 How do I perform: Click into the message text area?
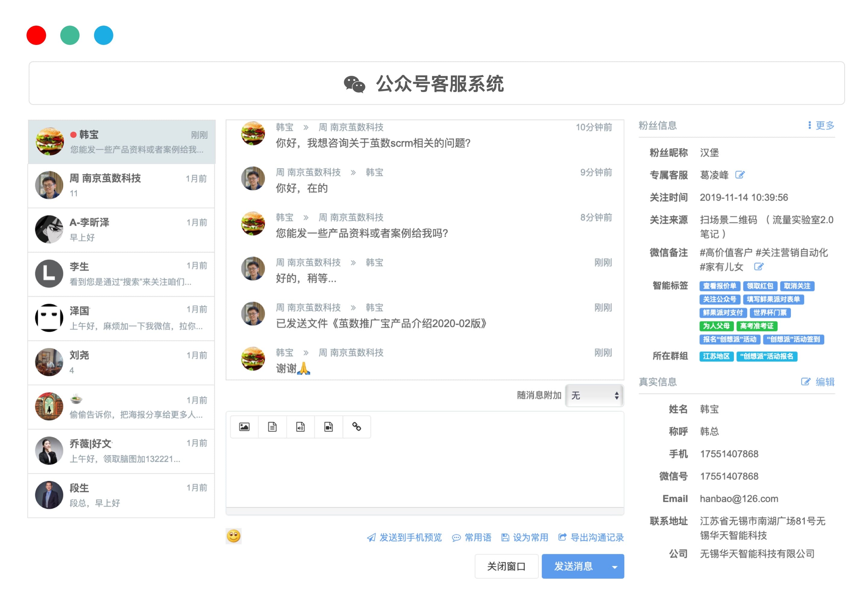pos(425,473)
